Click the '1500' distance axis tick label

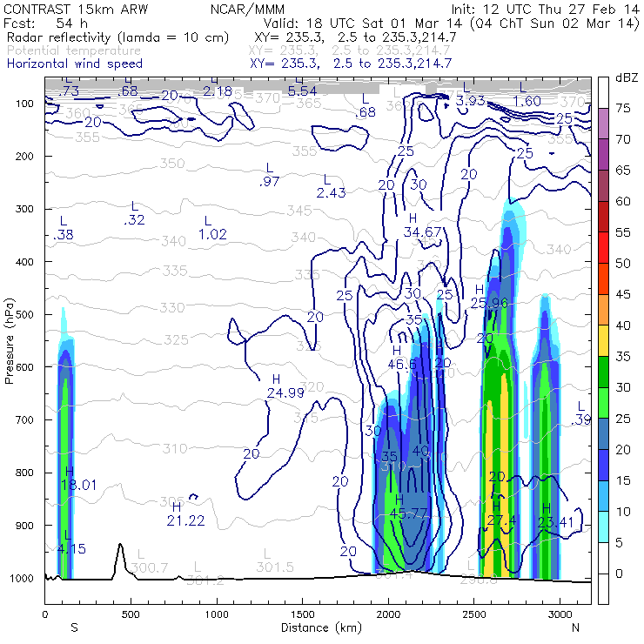302,614
